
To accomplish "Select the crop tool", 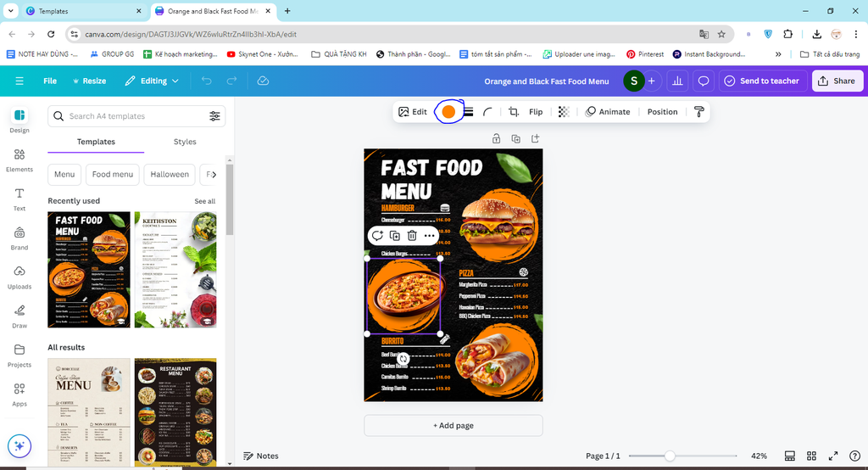I will pos(513,112).
